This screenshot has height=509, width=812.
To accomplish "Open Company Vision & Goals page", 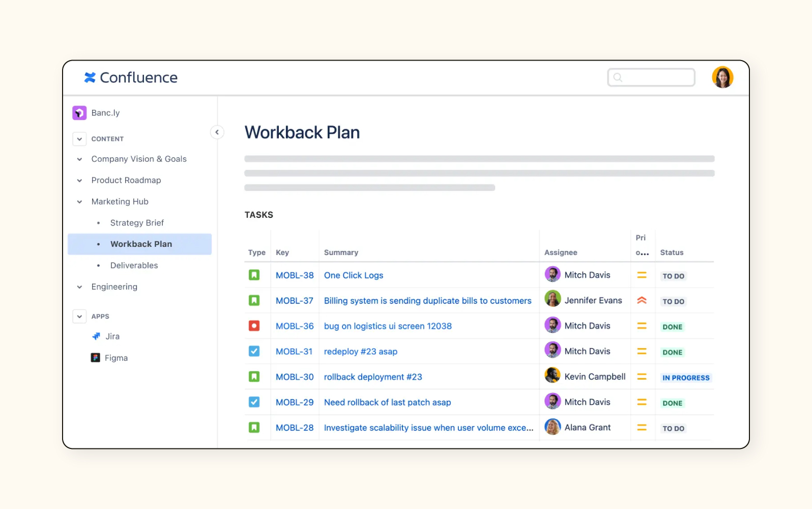I will click(139, 159).
